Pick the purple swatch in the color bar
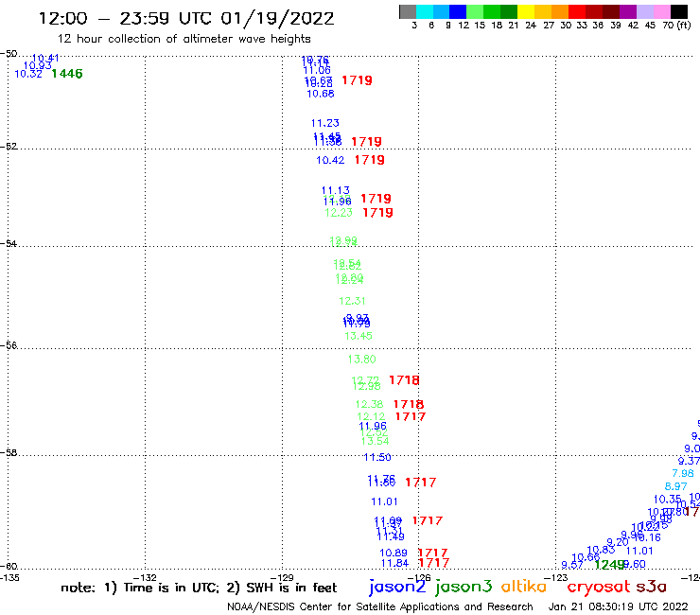This screenshot has width=700, height=615. (628, 11)
